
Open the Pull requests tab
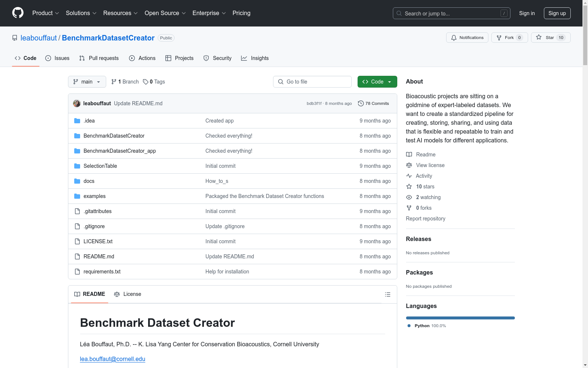click(99, 58)
